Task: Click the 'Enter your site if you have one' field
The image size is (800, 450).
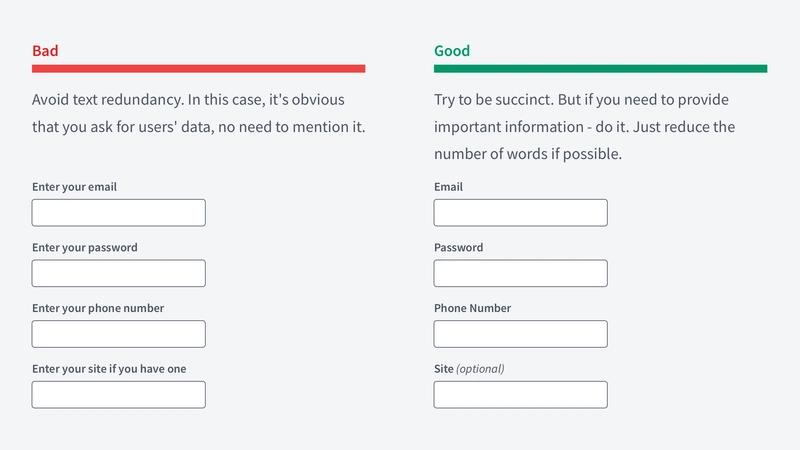Action: [118, 394]
